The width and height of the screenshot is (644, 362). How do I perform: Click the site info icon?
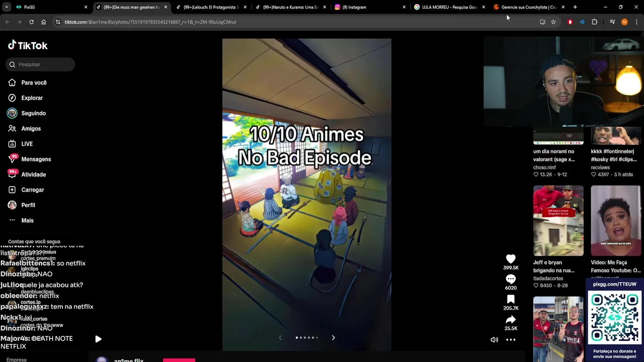point(58,22)
